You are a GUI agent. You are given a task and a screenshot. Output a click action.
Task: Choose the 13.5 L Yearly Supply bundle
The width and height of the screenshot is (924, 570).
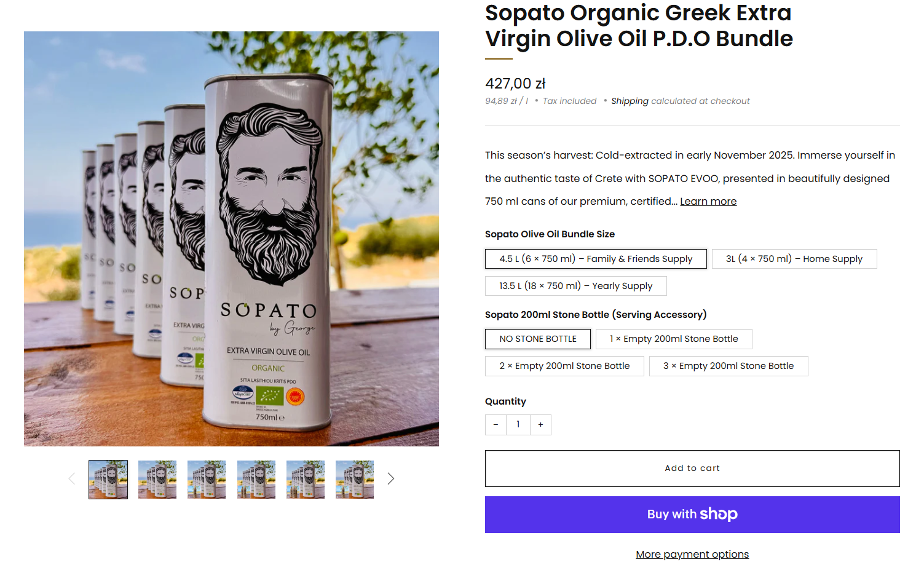(x=576, y=286)
